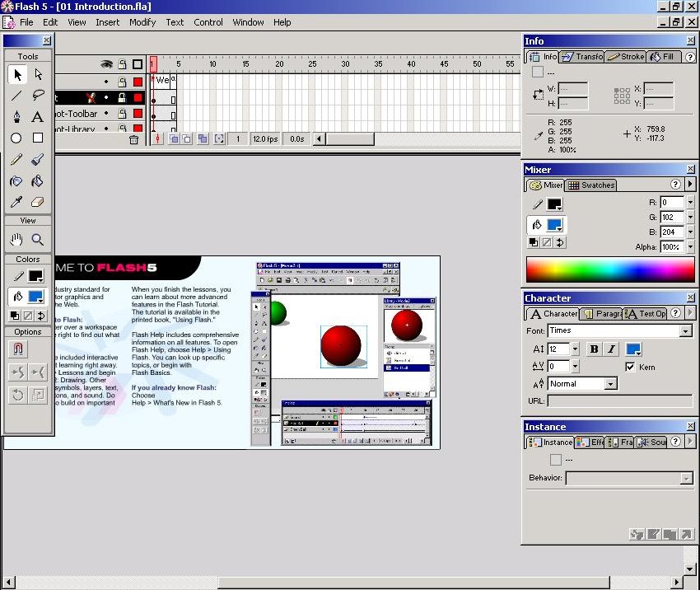
Task: Expand the Normal character position dropdown
Action: click(610, 384)
